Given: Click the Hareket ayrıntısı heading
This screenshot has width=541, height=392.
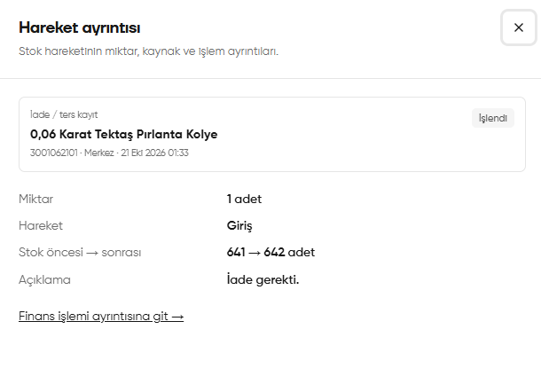Looking at the screenshot, I should point(79,27).
